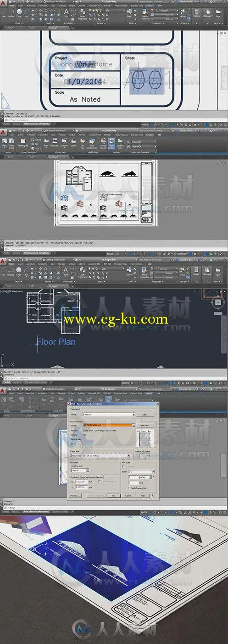Click Preview... button in Plot dialog
The width and height of the screenshot is (228, 644).
point(75,496)
